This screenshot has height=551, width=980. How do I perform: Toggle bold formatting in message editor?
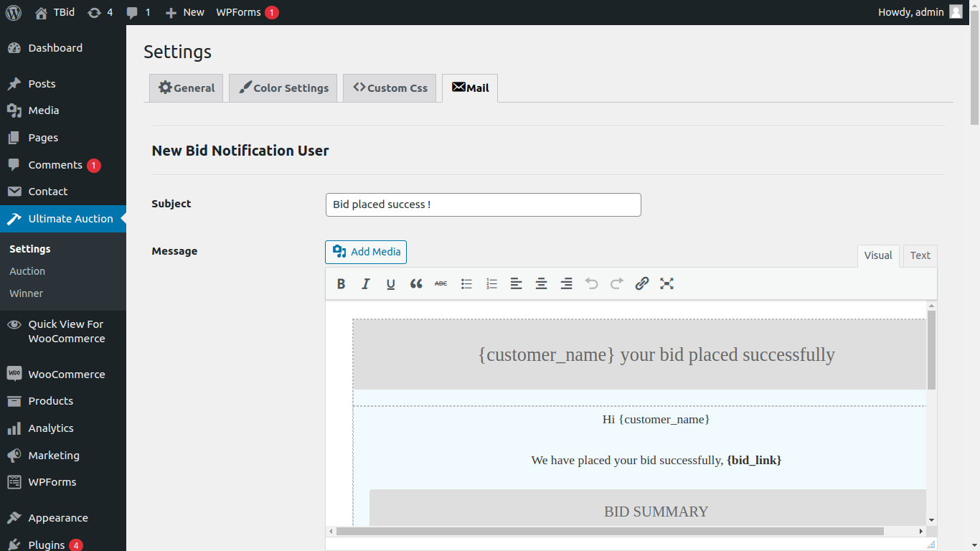[x=341, y=284]
